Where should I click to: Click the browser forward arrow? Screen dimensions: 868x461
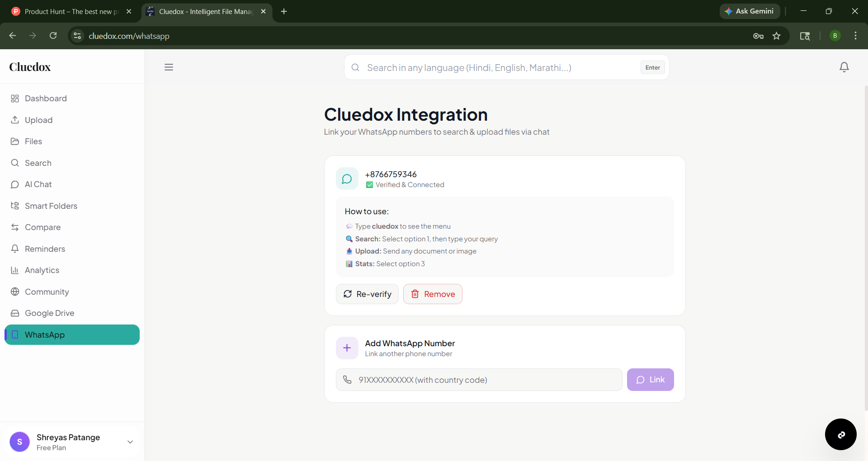tap(33, 36)
